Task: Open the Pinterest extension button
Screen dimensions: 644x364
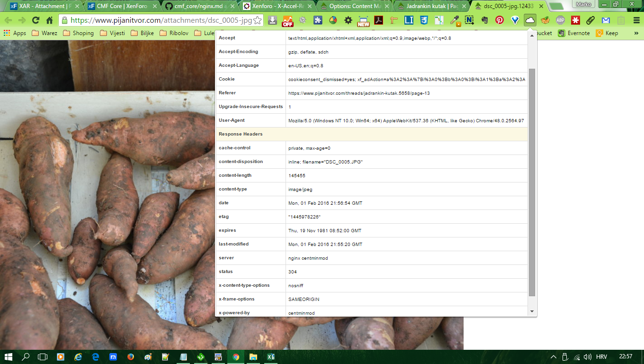Action: [500, 20]
